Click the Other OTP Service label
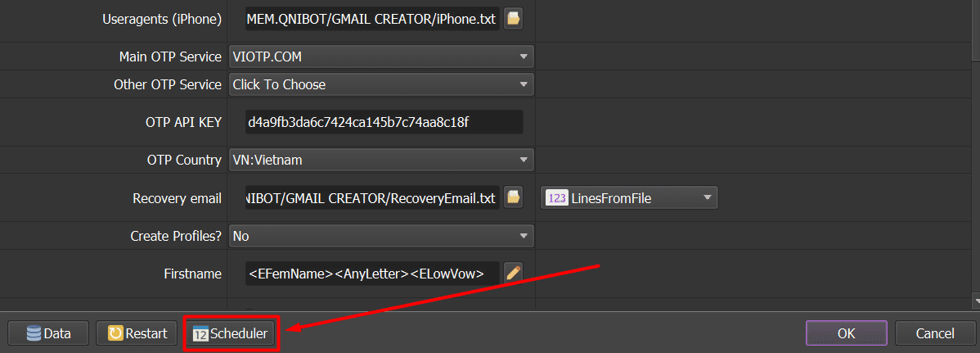The width and height of the screenshot is (980, 353). pos(168,84)
